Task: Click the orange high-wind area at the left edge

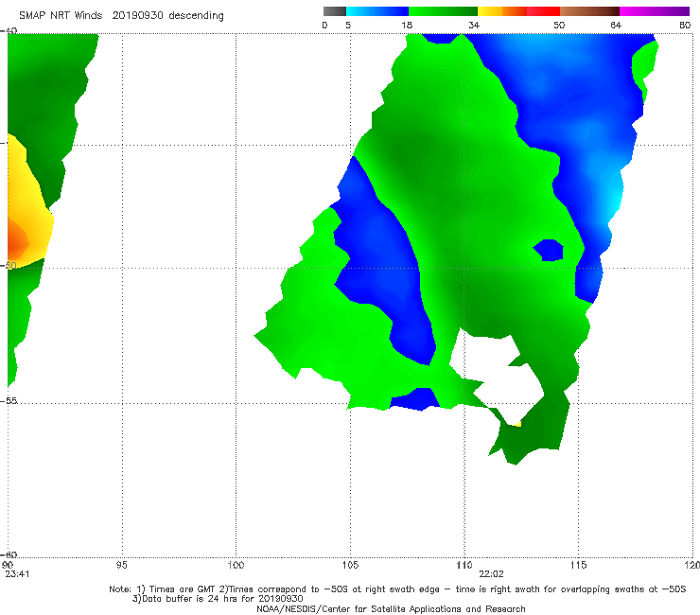Action: coord(17,242)
